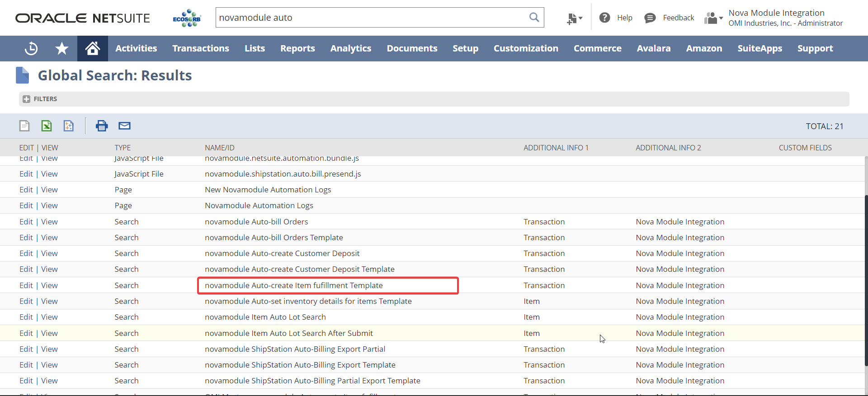Open the Support menu
The height and width of the screenshot is (396, 868).
coord(815,48)
